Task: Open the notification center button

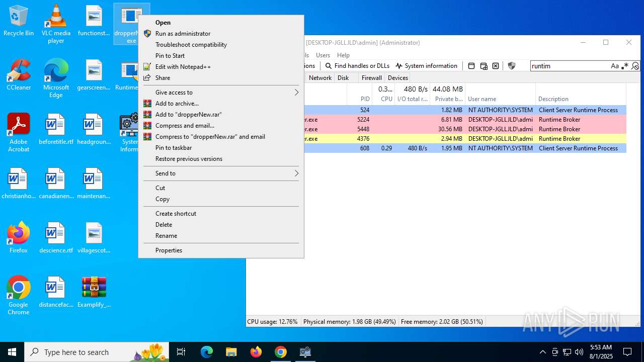Action: pyautogui.click(x=627, y=352)
